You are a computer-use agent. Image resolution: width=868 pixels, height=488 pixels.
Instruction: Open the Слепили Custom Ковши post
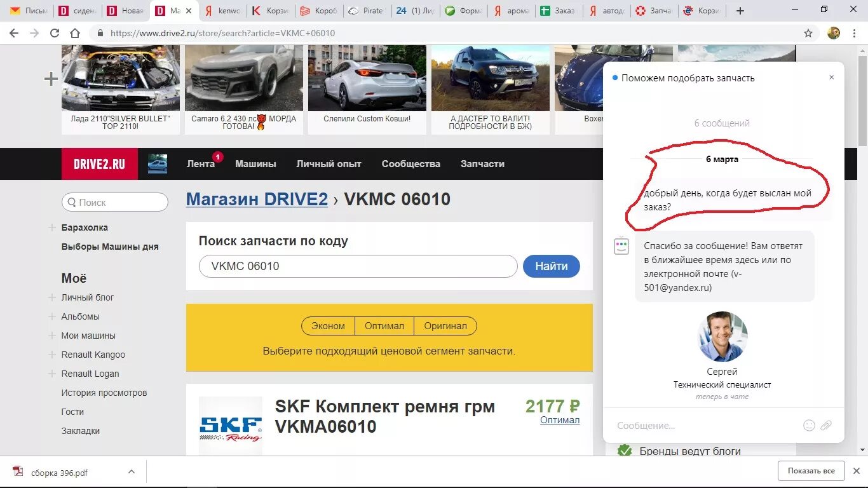tap(367, 90)
